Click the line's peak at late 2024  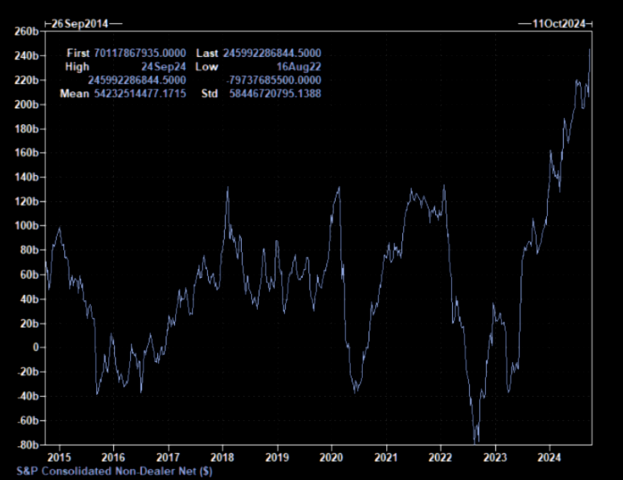pos(590,48)
